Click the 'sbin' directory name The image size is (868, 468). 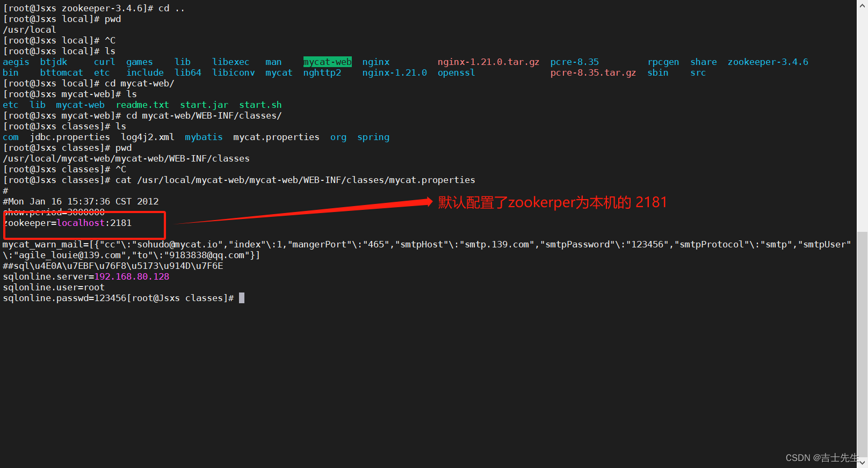tap(658, 73)
